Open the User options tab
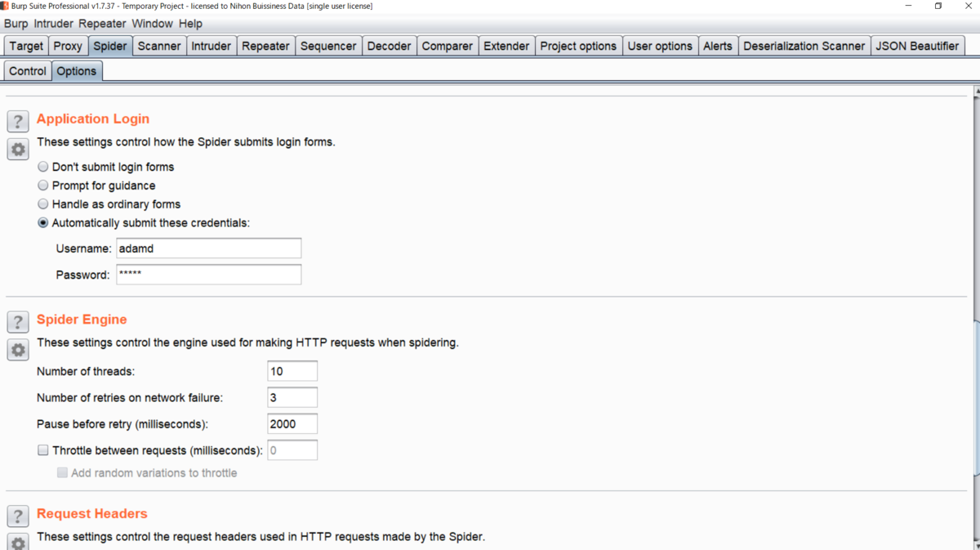Screen dimensions: 980x550 click(660, 46)
